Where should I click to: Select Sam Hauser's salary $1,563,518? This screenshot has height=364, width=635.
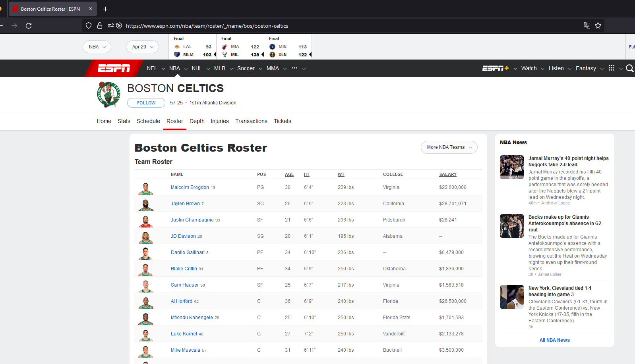pyautogui.click(x=451, y=285)
